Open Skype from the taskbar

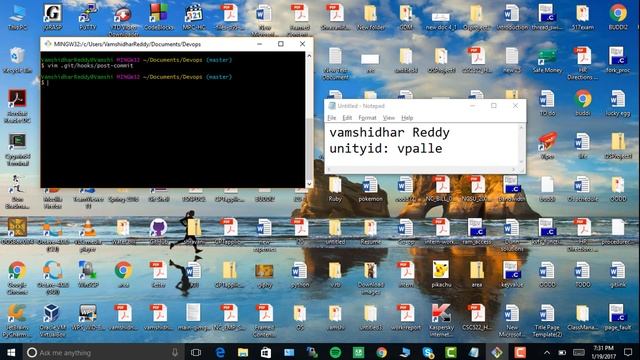click(428, 352)
